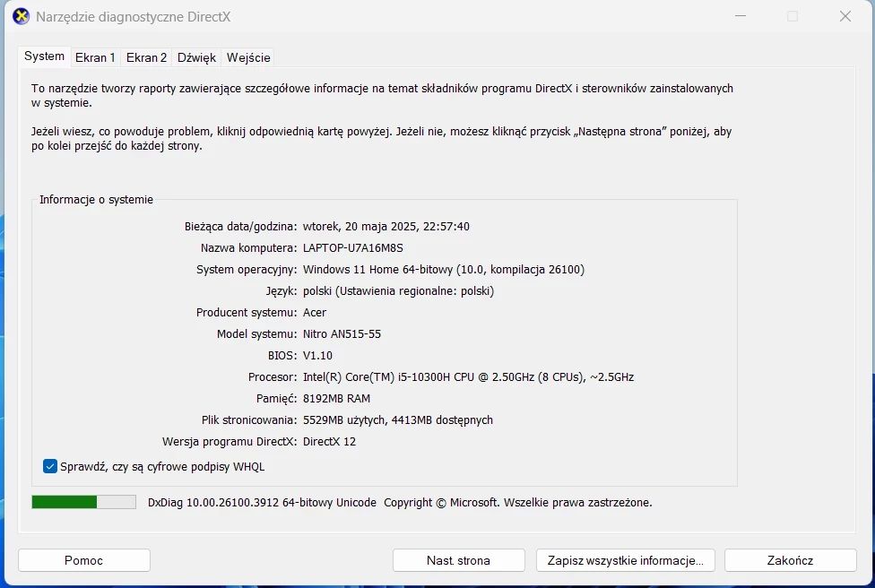
Task: Click language value 'polski (Ustawienia regionalne: polski)'
Action: [x=398, y=290]
